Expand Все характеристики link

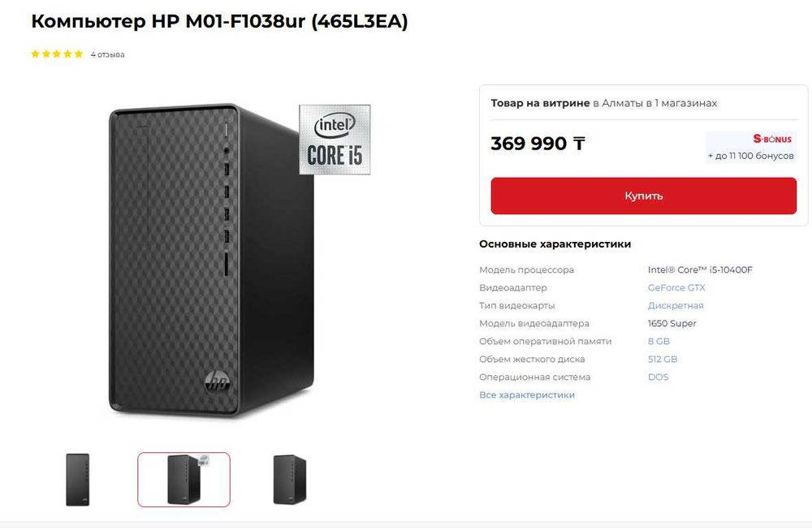click(527, 395)
